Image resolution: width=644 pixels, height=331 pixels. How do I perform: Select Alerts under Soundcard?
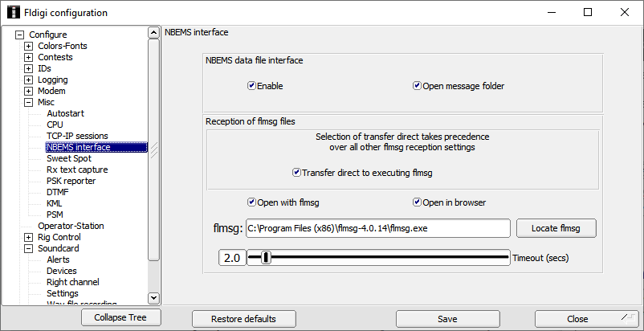(x=58, y=259)
